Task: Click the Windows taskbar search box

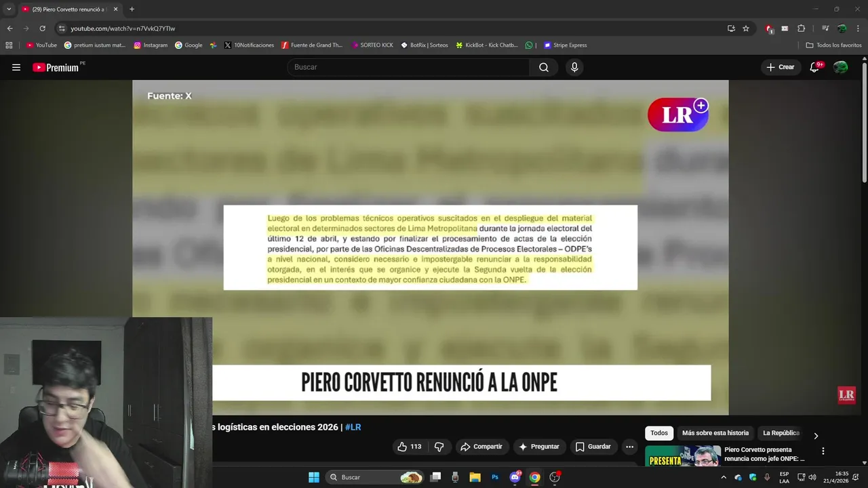Action: tap(376, 477)
